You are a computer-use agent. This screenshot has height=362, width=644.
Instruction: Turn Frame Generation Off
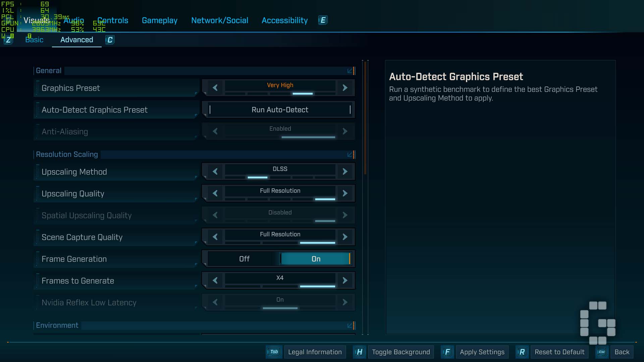[244, 259]
